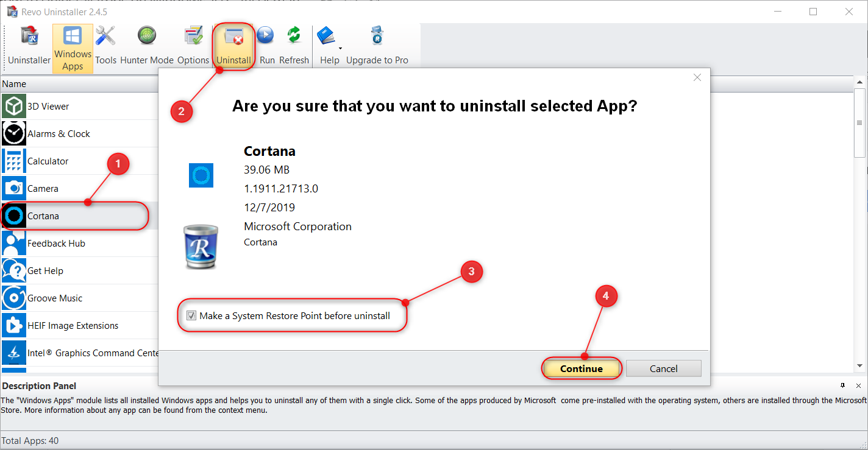Click the Revo Uninstaller title bar icon
Screen dimensions: 868x450
[12, 12]
